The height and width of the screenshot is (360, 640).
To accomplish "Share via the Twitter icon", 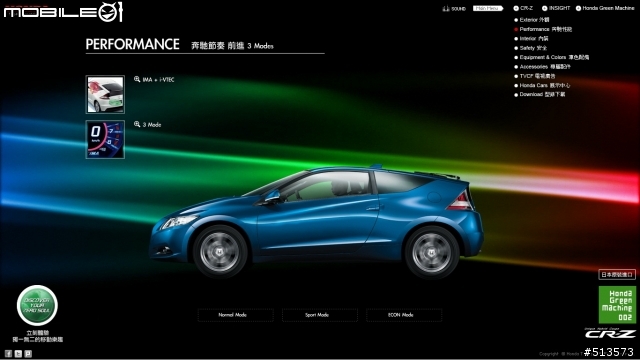I will 18,354.
